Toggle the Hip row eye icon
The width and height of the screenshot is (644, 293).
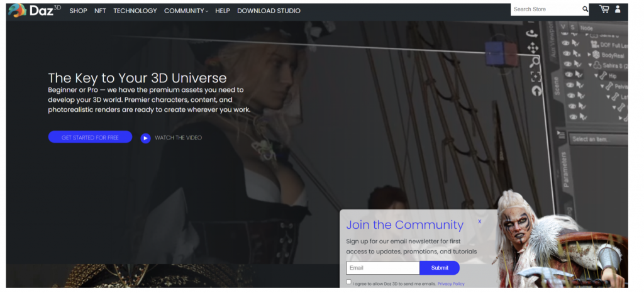(569, 75)
